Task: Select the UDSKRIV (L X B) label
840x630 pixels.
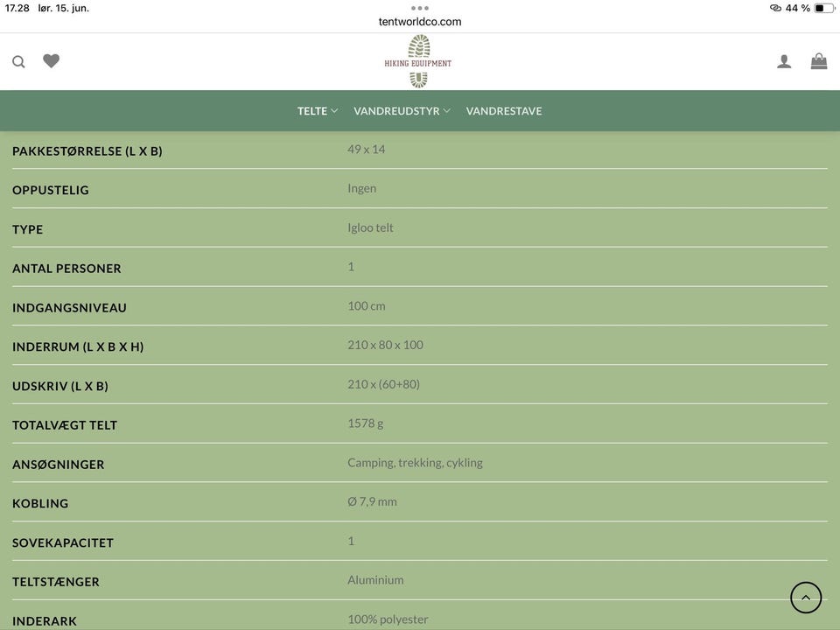Action: (x=60, y=386)
